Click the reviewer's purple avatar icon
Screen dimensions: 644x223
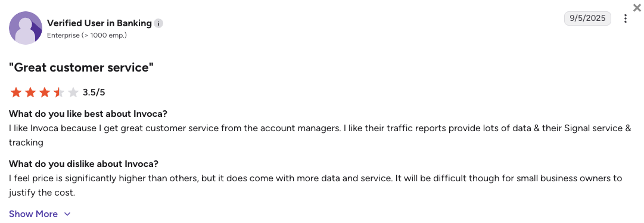click(x=26, y=28)
